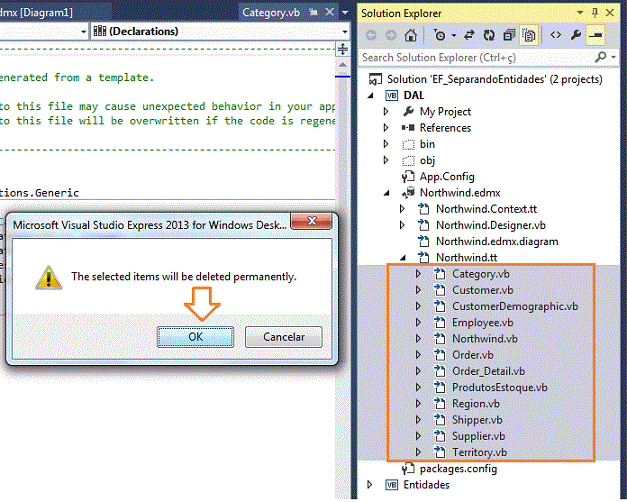This screenshot has width=627, height=502.
Task: Expand the Territory.vb node arrow
Action: 418,452
